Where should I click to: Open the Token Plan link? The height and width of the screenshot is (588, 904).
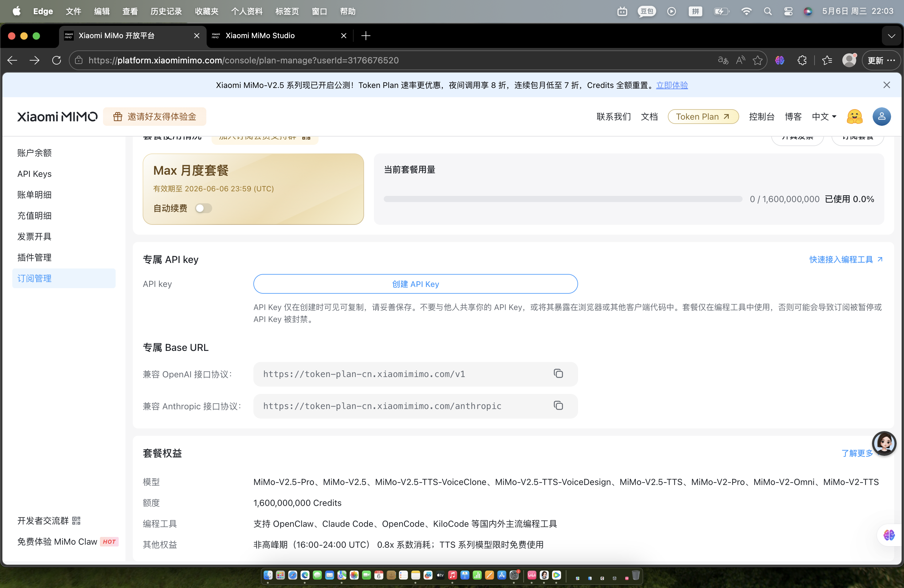pos(703,117)
